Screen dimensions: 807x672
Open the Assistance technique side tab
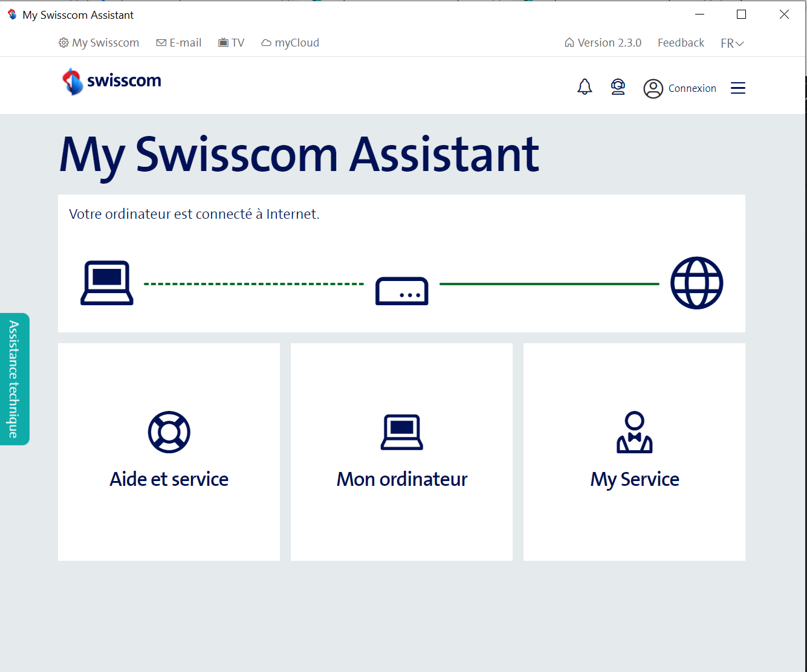15,379
